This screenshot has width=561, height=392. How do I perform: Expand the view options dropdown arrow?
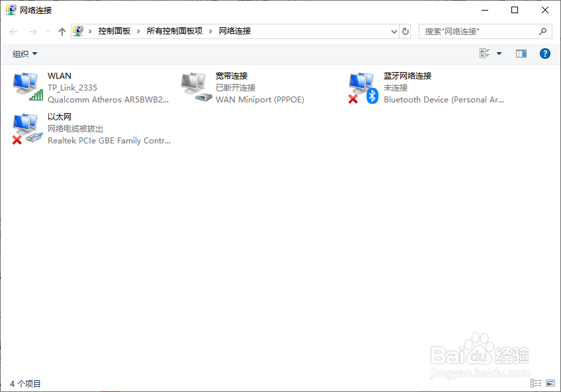[x=498, y=54]
